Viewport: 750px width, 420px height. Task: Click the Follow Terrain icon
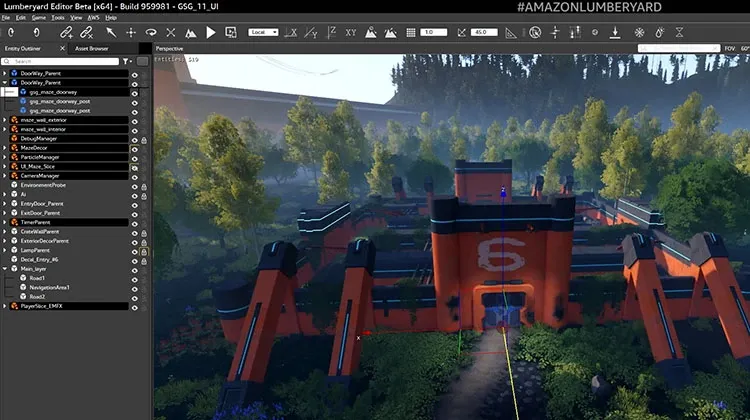[371, 33]
